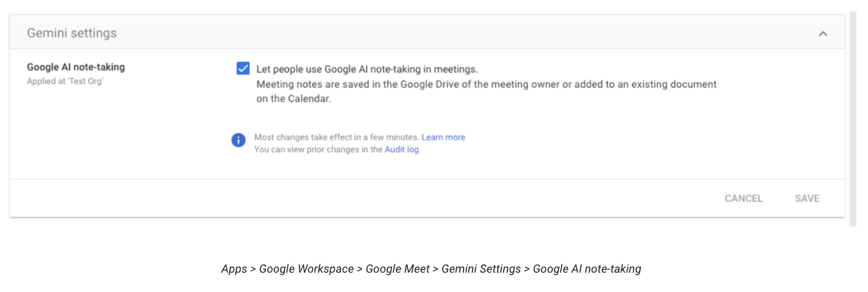Click the Applied at 'Test Org' text
Image resolution: width=868 pixels, height=292 pixels.
pyautogui.click(x=65, y=81)
